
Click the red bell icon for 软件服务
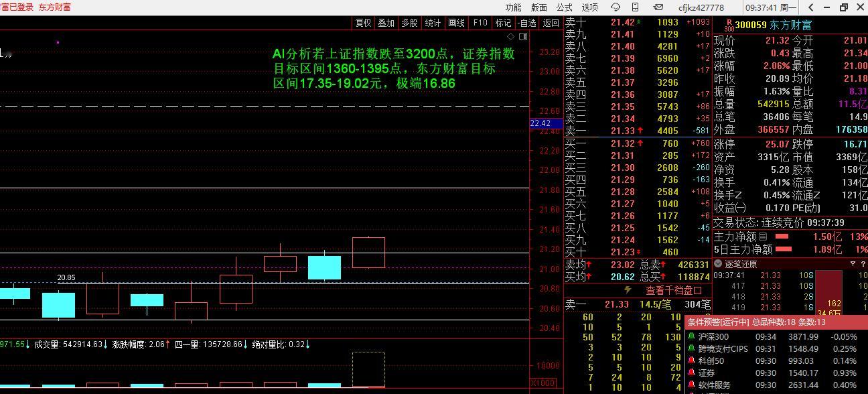coord(692,385)
